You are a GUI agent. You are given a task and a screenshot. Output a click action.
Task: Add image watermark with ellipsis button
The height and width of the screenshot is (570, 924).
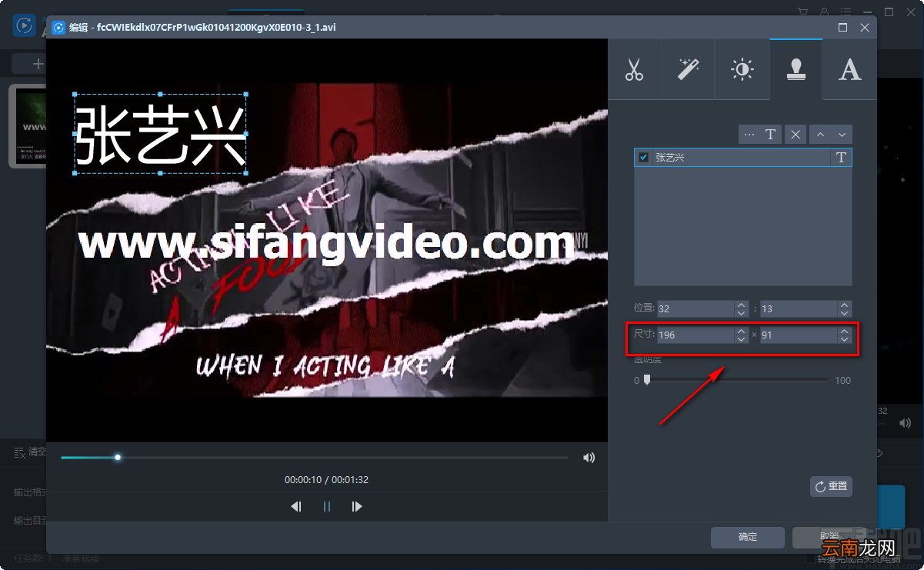pyautogui.click(x=749, y=135)
